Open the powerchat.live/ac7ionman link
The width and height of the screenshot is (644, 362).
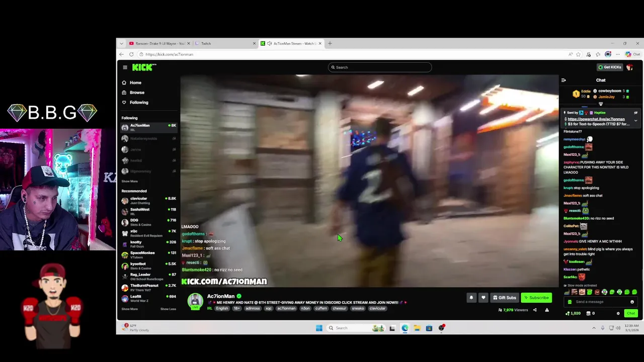(x=596, y=119)
